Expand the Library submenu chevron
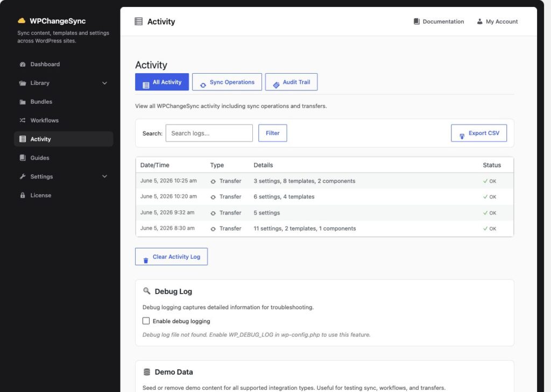This screenshot has height=392, width=551. tap(104, 83)
